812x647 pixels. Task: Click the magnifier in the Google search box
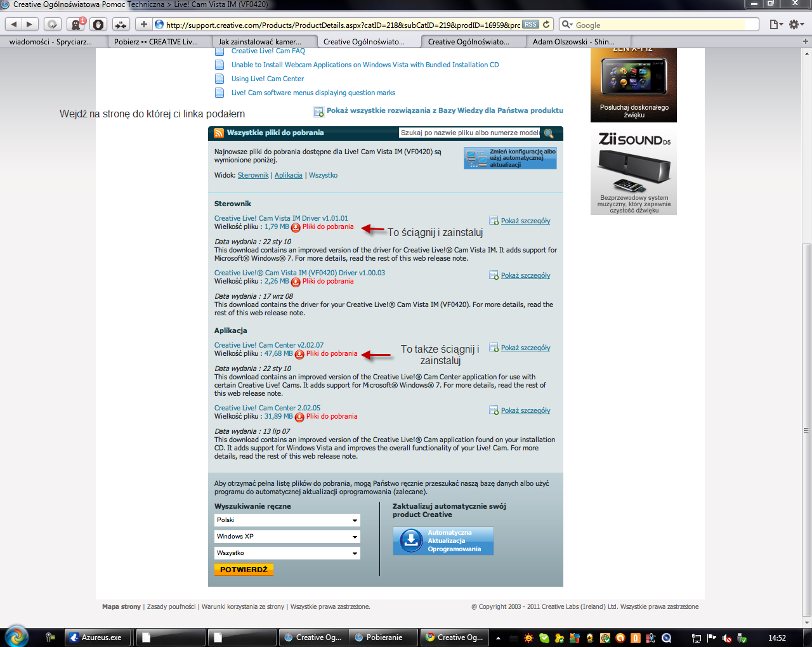[566, 25]
